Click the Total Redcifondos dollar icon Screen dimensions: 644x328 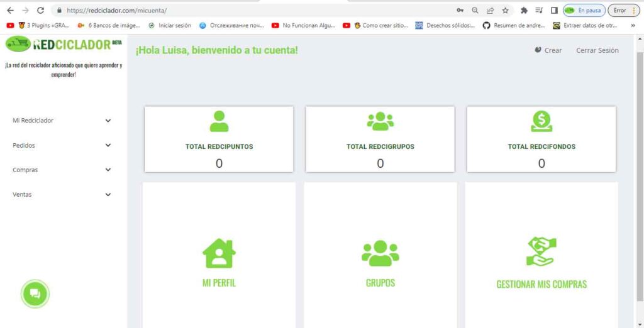click(541, 121)
